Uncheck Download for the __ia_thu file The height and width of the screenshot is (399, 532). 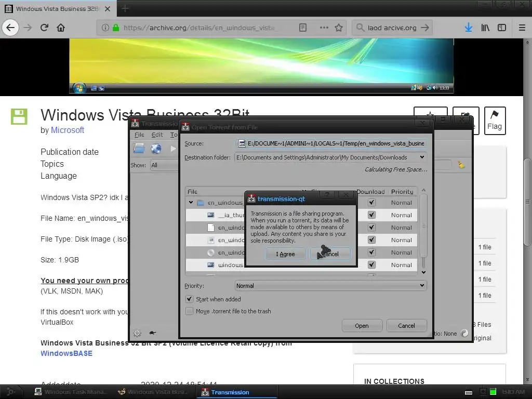pos(371,215)
